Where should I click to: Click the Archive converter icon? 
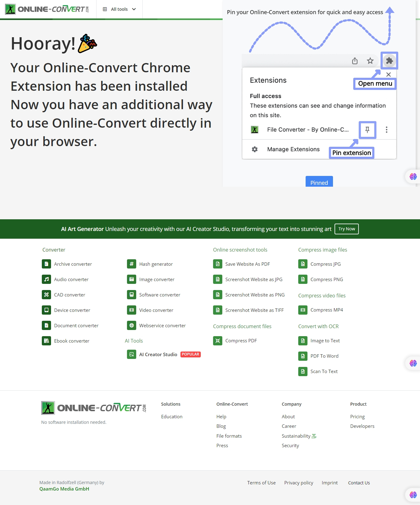tap(46, 264)
